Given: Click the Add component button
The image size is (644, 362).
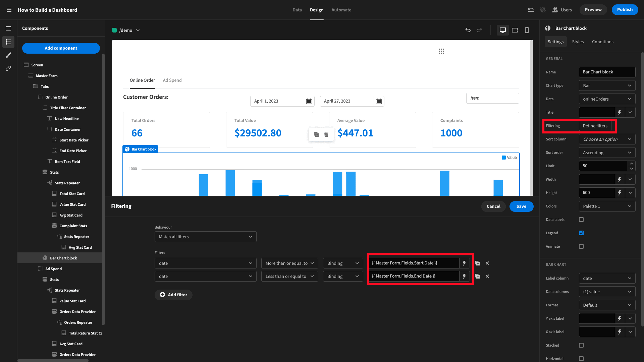Looking at the screenshot, I should click(61, 48).
